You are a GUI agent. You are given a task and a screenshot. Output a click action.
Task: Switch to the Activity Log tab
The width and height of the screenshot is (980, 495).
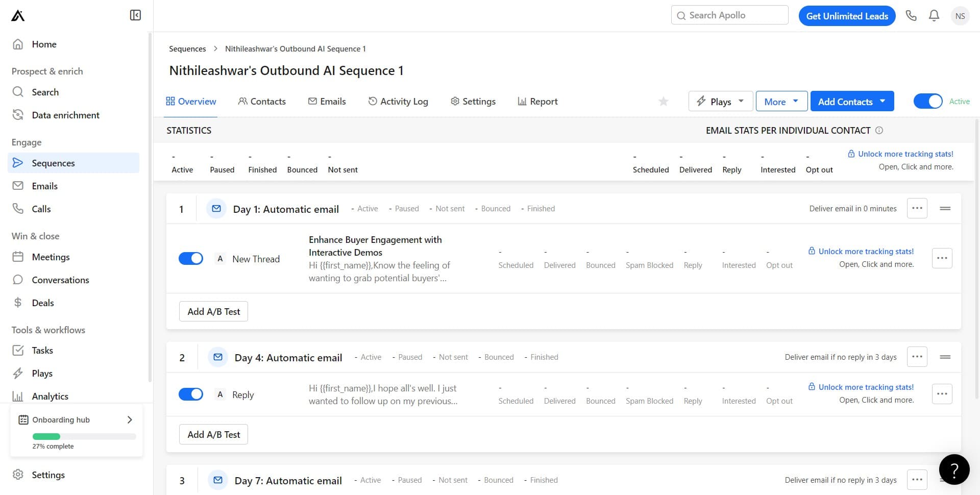click(x=398, y=102)
